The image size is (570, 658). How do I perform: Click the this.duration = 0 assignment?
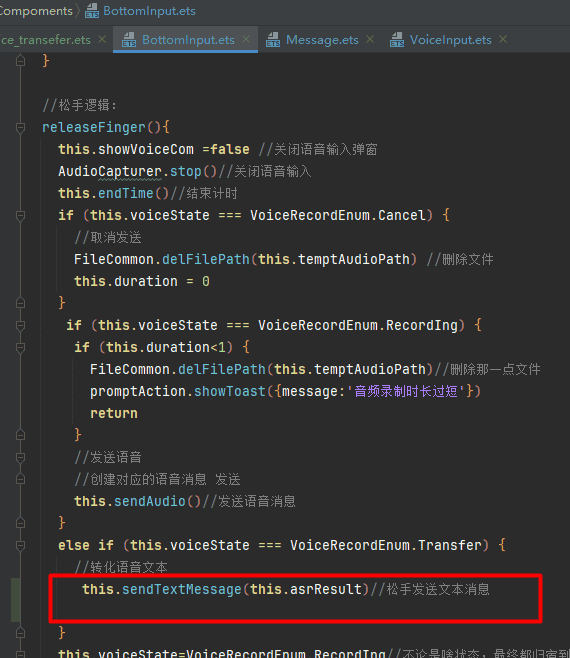[141, 281]
